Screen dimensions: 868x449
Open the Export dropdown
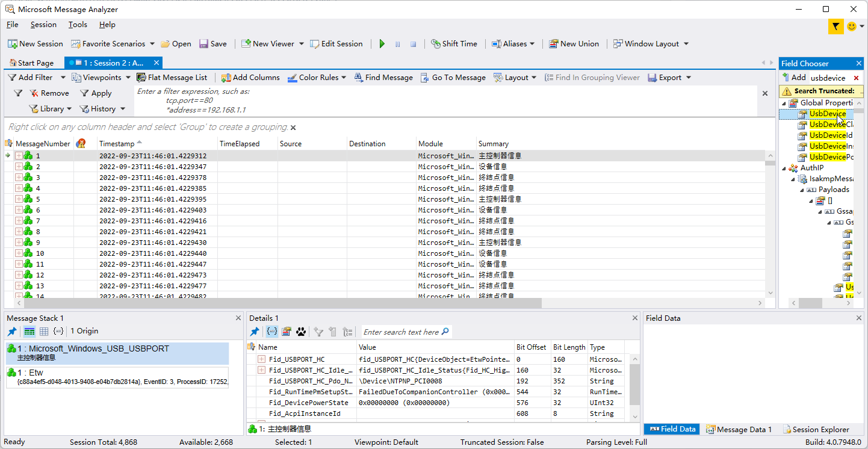pyautogui.click(x=669, y=78)
